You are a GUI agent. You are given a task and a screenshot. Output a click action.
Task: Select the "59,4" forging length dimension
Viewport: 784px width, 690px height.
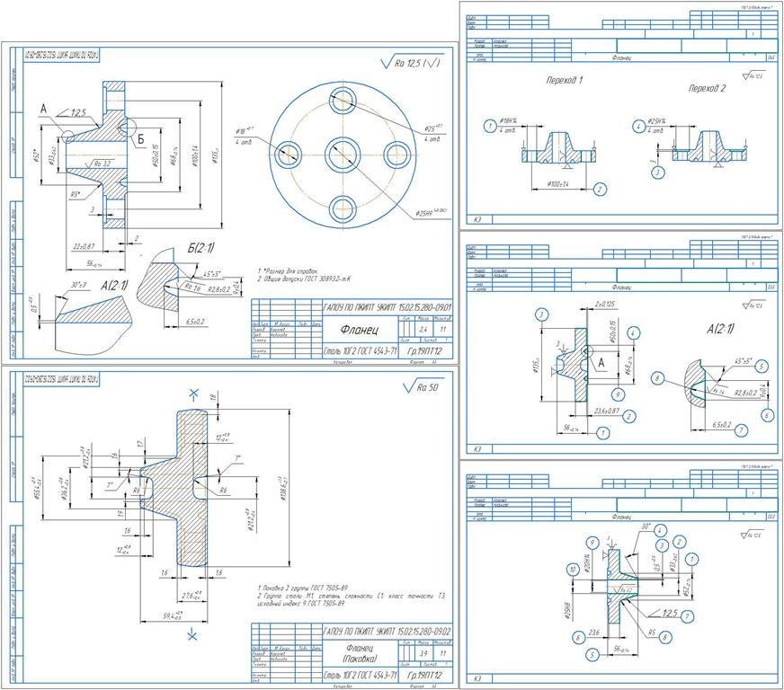click(173, 616)
